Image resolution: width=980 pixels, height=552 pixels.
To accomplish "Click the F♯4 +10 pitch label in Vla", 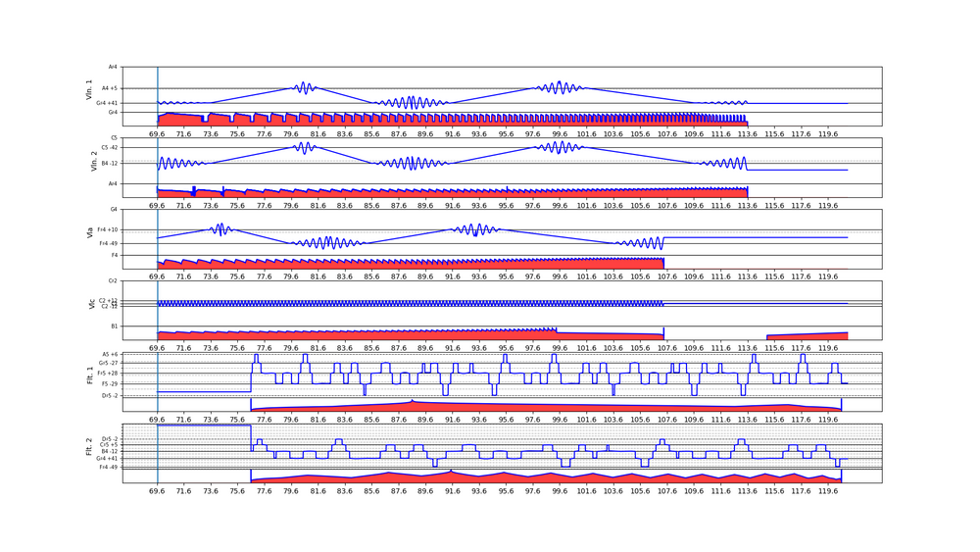I will click(x=108, y=230).
